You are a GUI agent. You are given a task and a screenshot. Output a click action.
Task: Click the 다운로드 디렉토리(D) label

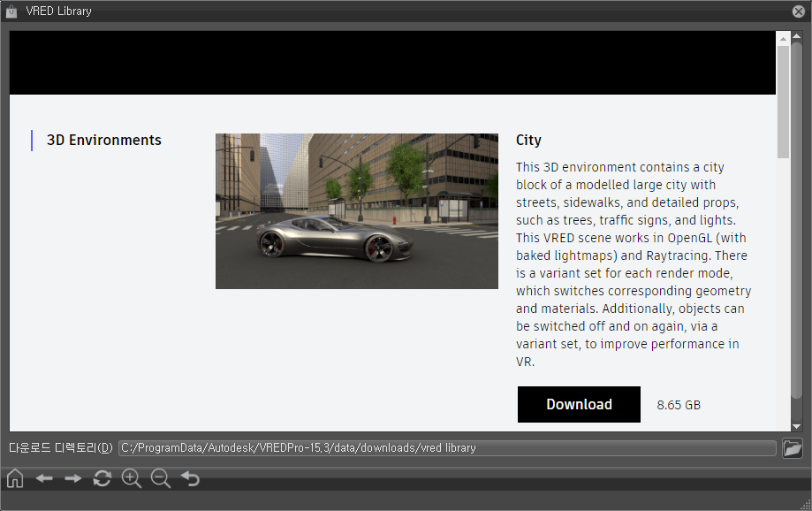click(61, 447)
